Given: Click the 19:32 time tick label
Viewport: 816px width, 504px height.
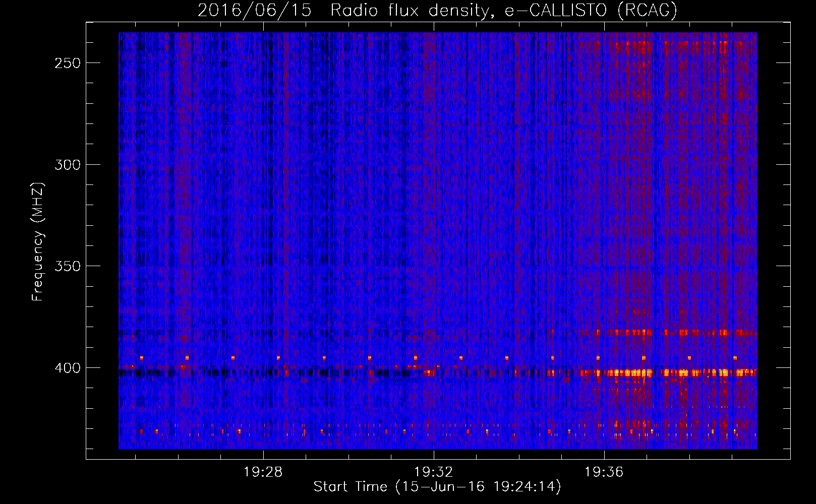Looking at the screenshot, I should tap(433, 472).
